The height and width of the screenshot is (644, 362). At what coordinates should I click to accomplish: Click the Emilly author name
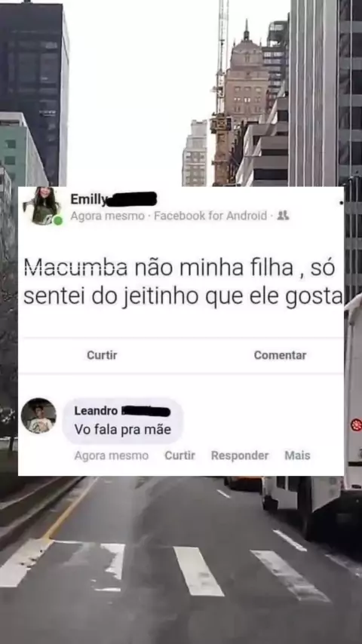[89, 199]
